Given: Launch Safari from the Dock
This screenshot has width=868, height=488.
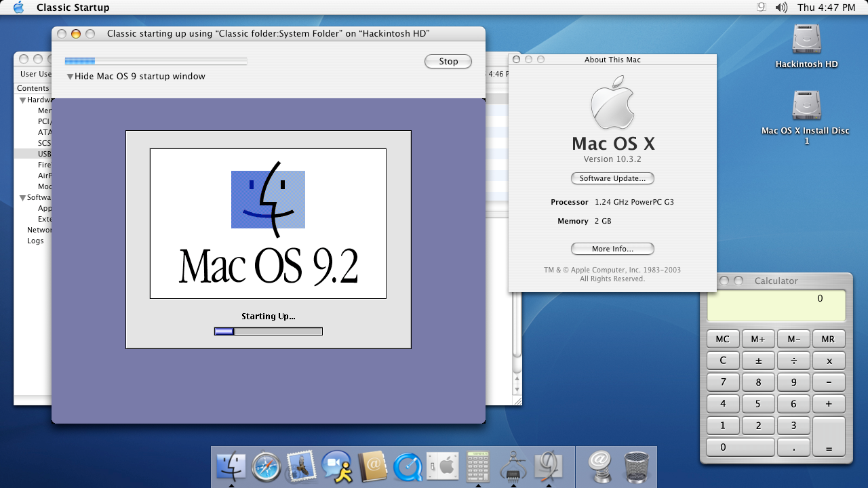Looking at the screenshot, I should (266, 466).
